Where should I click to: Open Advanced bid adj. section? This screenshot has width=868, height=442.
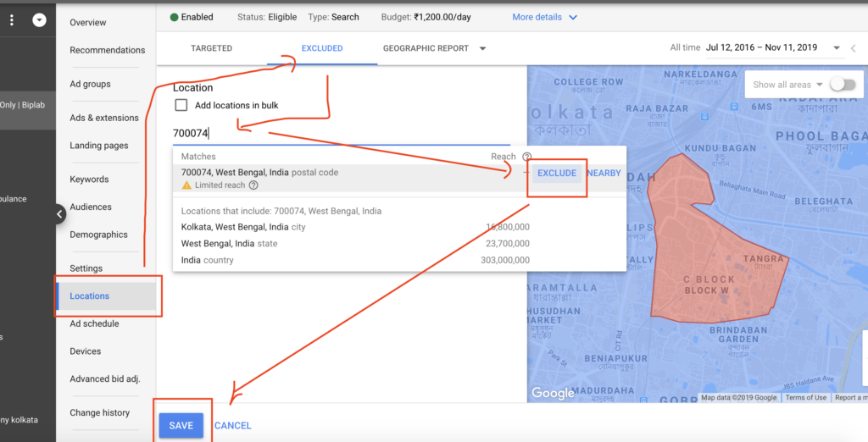(105, 379)
